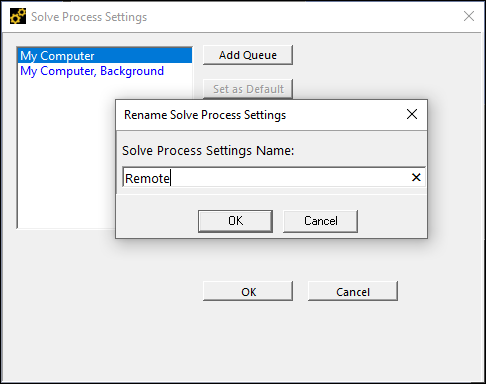Click the greyed-out Set as Default button
The height and width of the screenshot is (384, 486).
pos(248,89)
